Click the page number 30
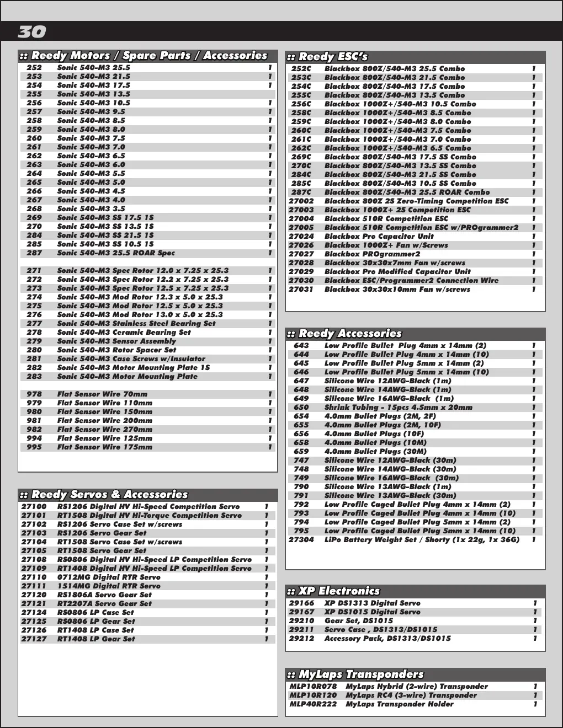The height and width of the screenshot is (728, 563). [31, 32]
